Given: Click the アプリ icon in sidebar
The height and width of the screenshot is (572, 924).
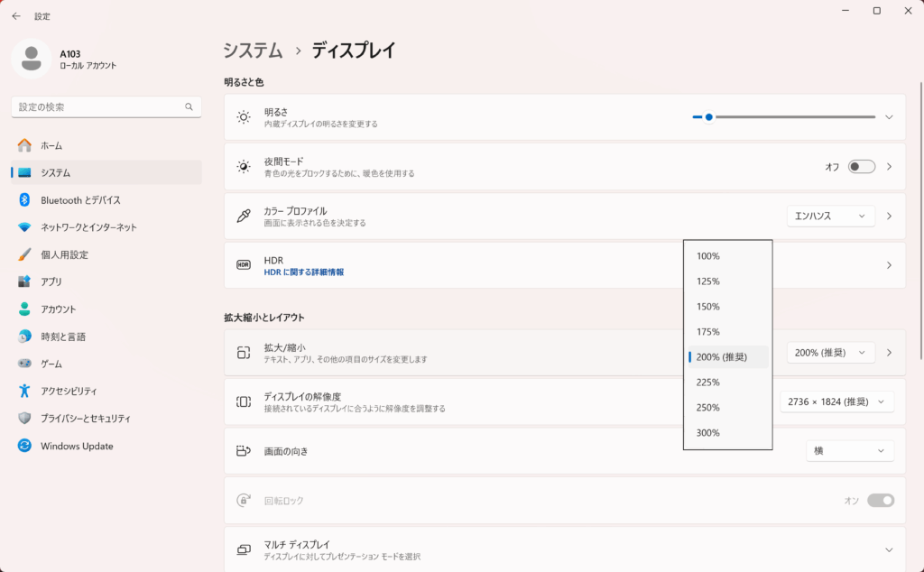Looking at the screenshot, I should point(24,281).
